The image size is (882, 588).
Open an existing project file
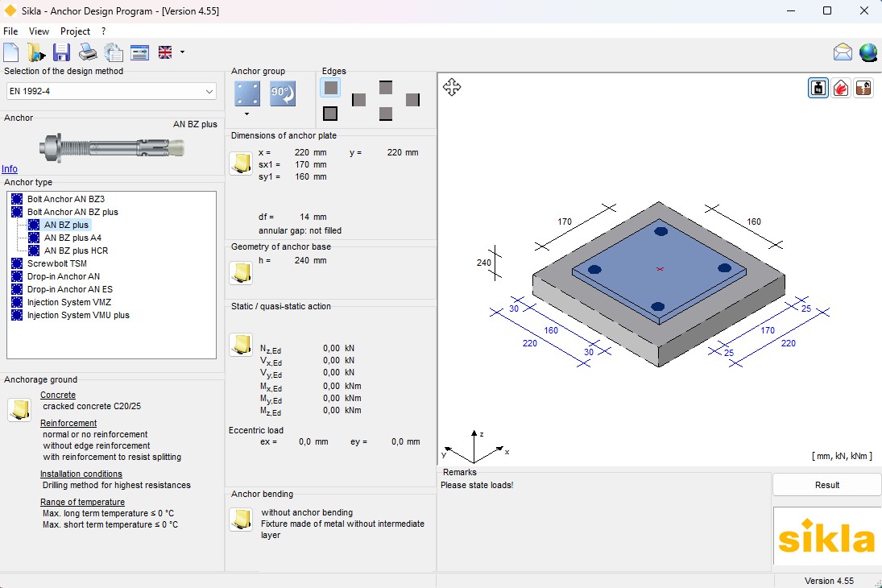(35, 52)
